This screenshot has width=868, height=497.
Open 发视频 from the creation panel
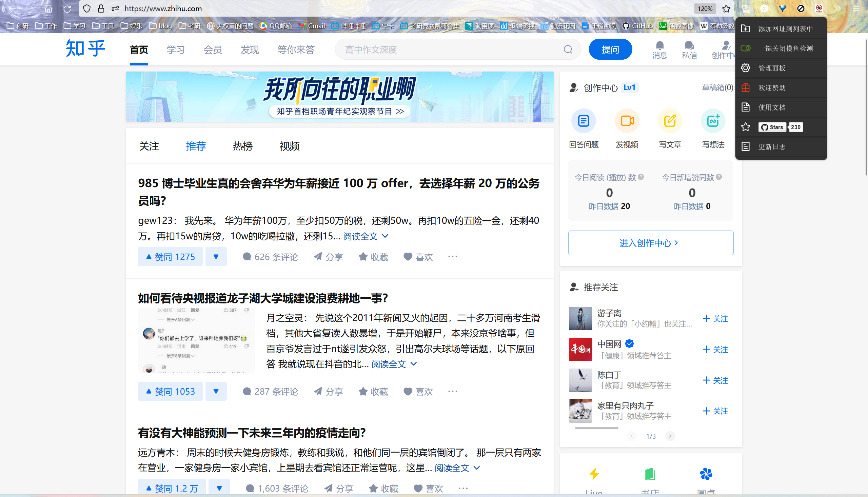pos(627,121)
